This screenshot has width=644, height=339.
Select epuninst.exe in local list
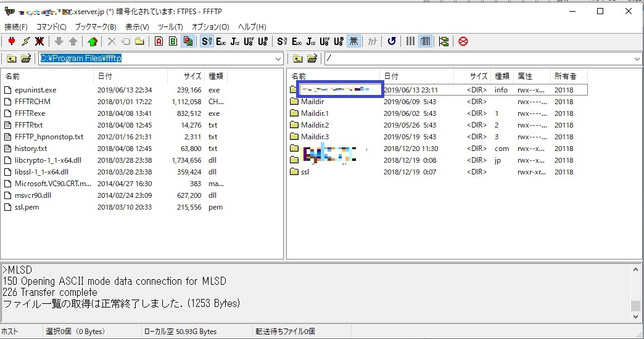35,90
